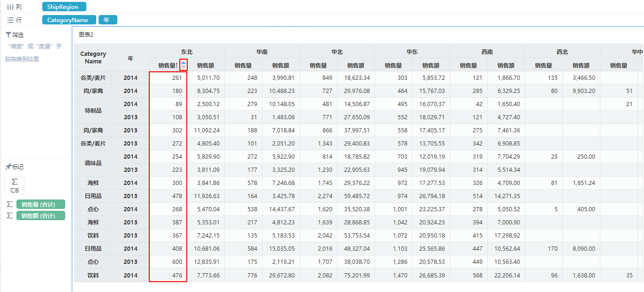Screen dimensions: 644x292
Task: Click the rows shelf icon
Action: (10, 20)
